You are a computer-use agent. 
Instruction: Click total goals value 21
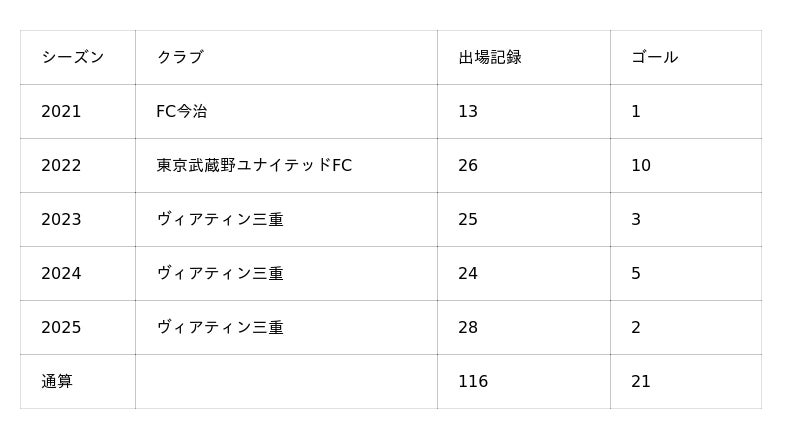[x=641, y=381]
